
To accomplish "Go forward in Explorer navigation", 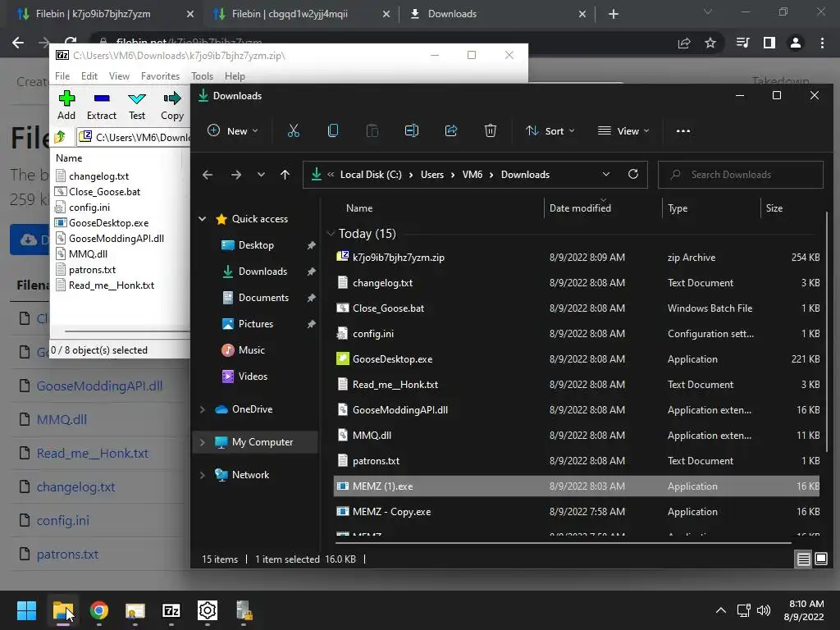I will [x=235, y=175].
